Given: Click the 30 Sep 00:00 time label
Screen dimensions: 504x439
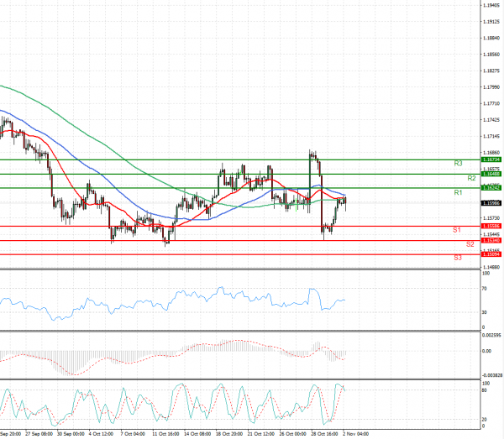Looking at the screenshot, I should pyautogui.click(x=71, y=434).
